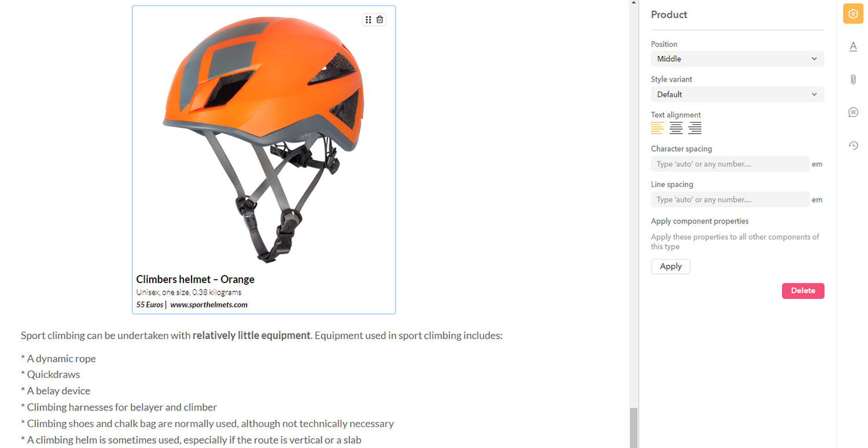This screenshot has height=448, width=868.
Task: Click the www.sporthelmets.com link text
Action: (x=209, y=304)
